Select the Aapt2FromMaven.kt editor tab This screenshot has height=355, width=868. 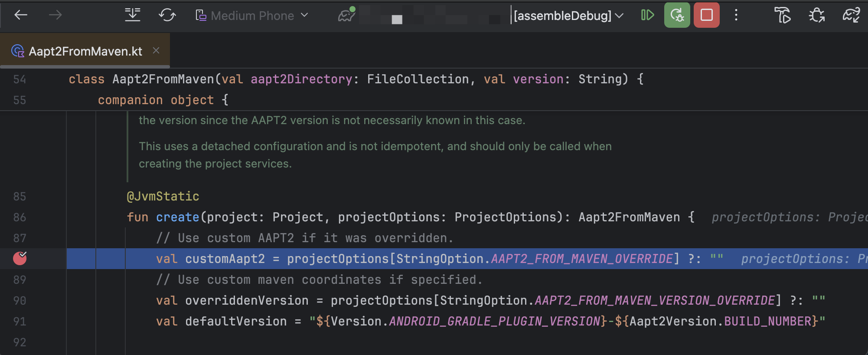85,51
